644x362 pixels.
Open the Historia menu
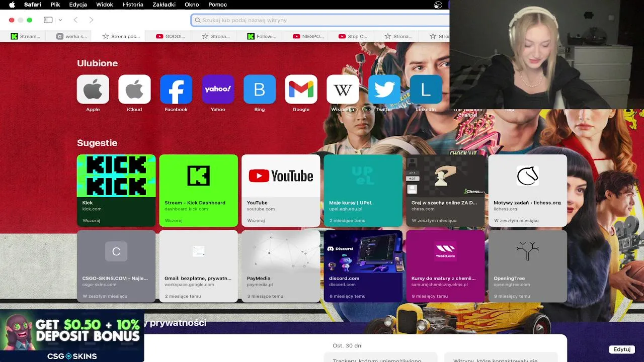[x=133, y=5]
